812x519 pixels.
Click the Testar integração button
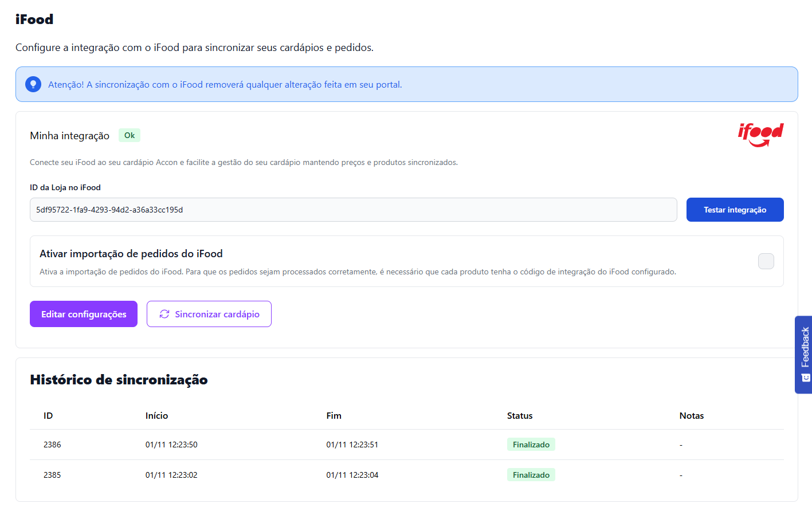click(735, 210)
